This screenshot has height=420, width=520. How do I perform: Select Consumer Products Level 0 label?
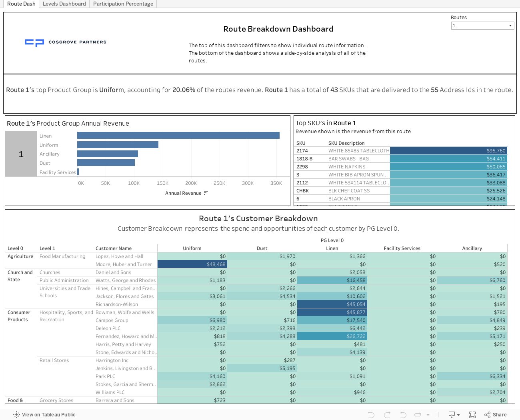[19, 316]
